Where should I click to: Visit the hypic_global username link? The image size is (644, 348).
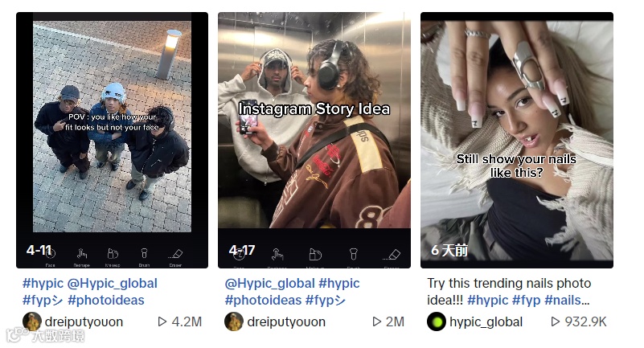click(486, 322)
